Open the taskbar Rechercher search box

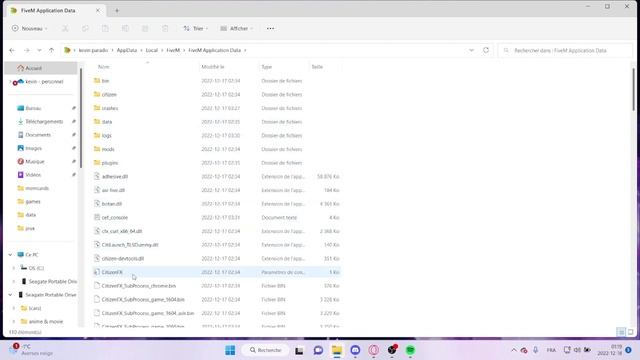[266, 350]
